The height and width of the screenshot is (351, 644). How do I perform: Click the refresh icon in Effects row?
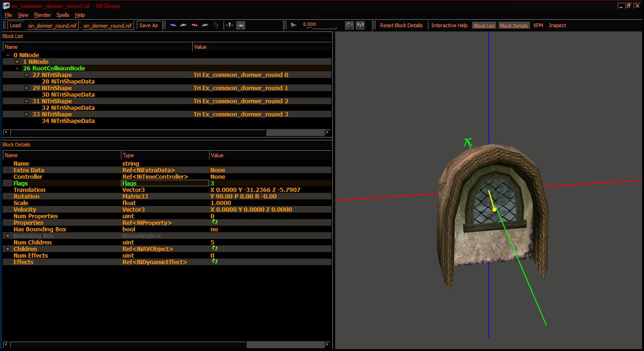(x=215, y=261)
